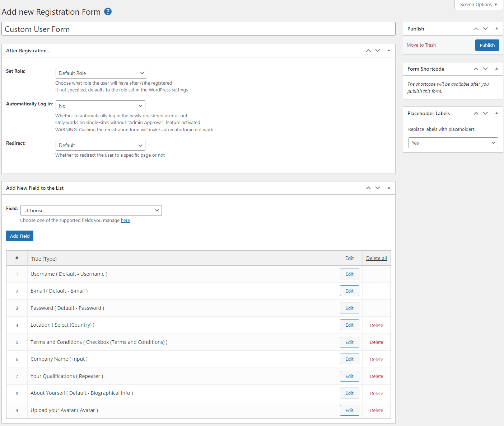Select 'Company Name ( Input )' row text
504x426 pixels.
point(59,359)
